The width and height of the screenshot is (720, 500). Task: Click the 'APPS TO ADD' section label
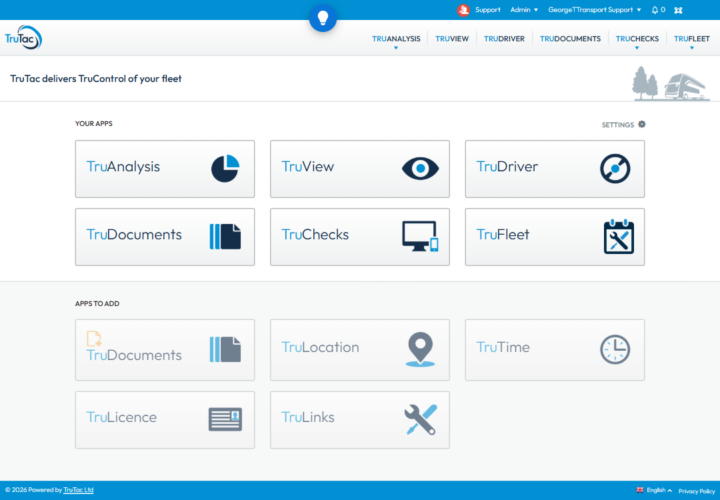pos(97,303)
